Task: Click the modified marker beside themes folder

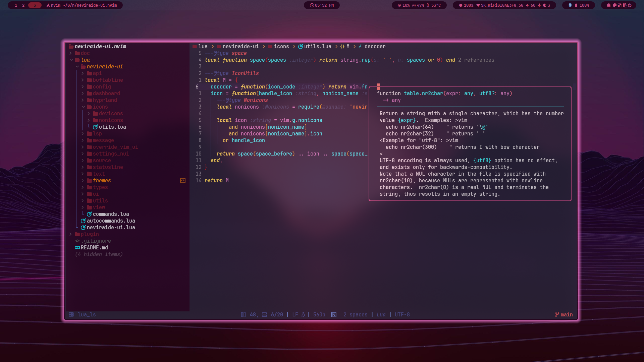Action: click(183, 181)
